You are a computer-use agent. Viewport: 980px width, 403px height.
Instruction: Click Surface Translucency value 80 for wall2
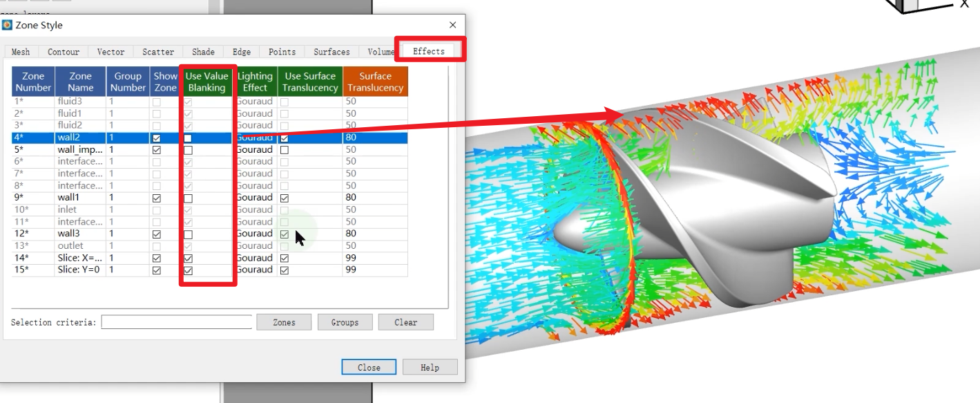[x=375, y=138]
